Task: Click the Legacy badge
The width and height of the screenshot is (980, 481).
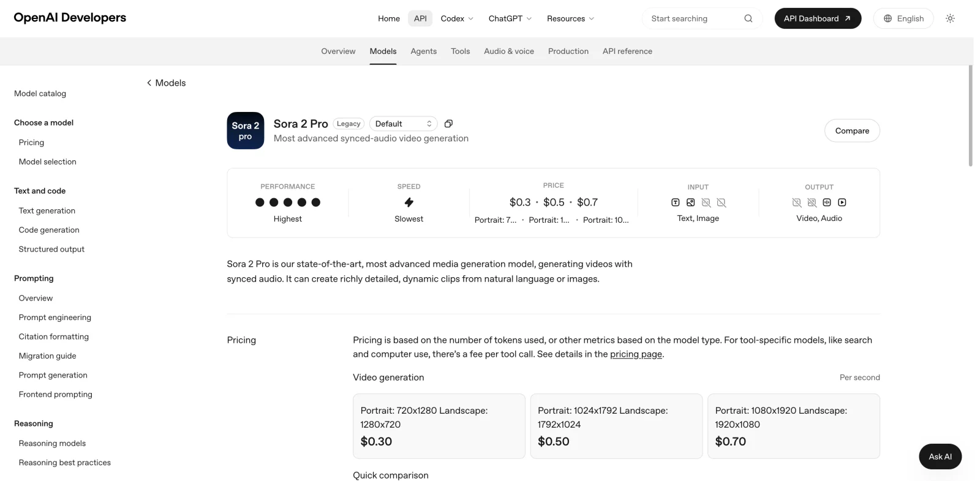Action: [349, 124]
